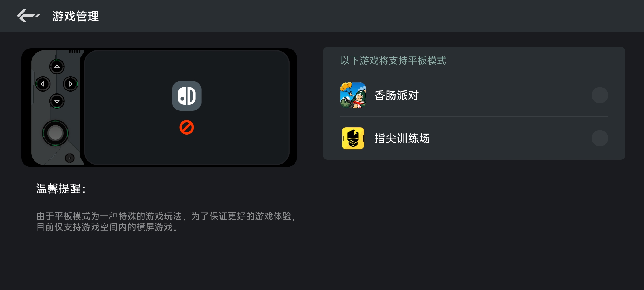The width and height of the screenshot is (644, 290).
Task: Tap the down arrow on the gamepad
Action: pyautogui.click(x=57, y=102)
